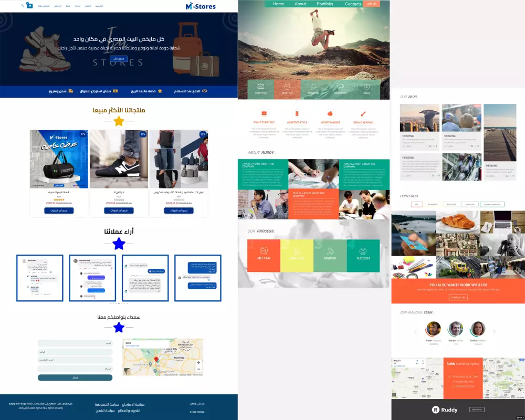Select the ALL portfolio filter tab

tap(417, 204)
